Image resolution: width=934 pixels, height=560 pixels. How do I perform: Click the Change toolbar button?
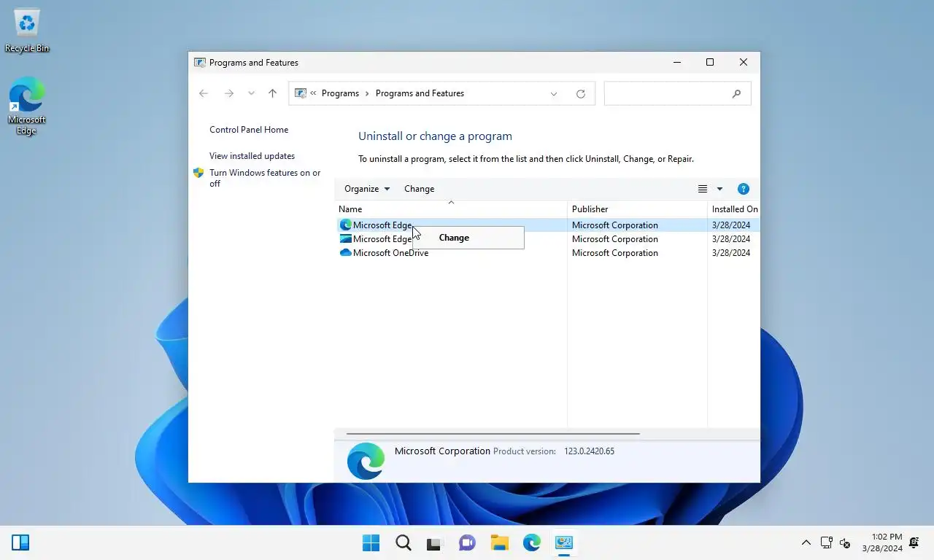point(419,189)
